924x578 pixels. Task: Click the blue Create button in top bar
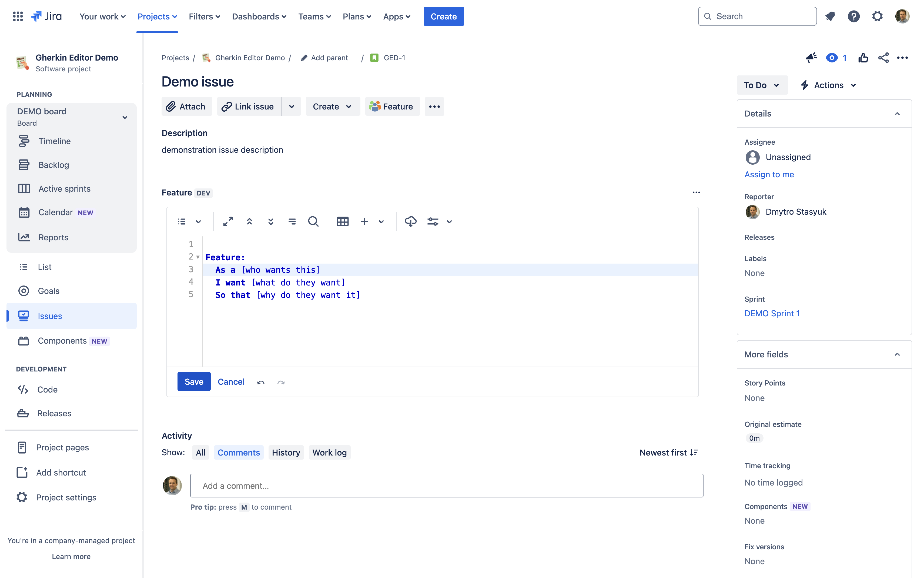coord(443,16)
